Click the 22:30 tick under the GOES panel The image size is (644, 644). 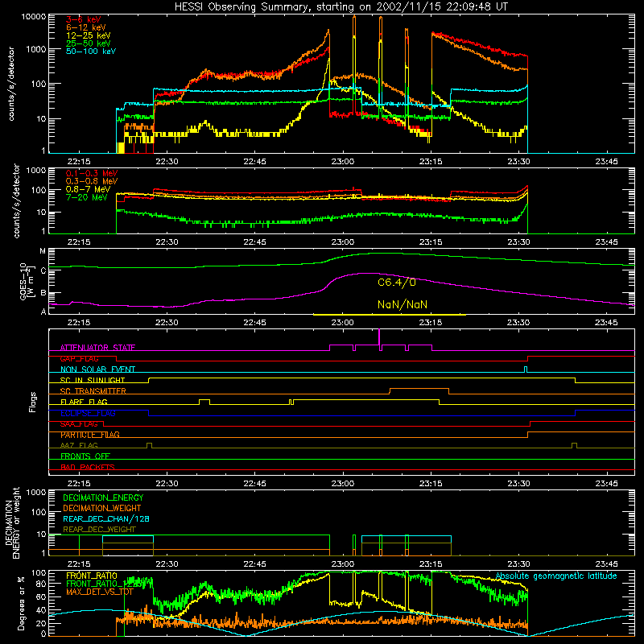click(167, 323)
